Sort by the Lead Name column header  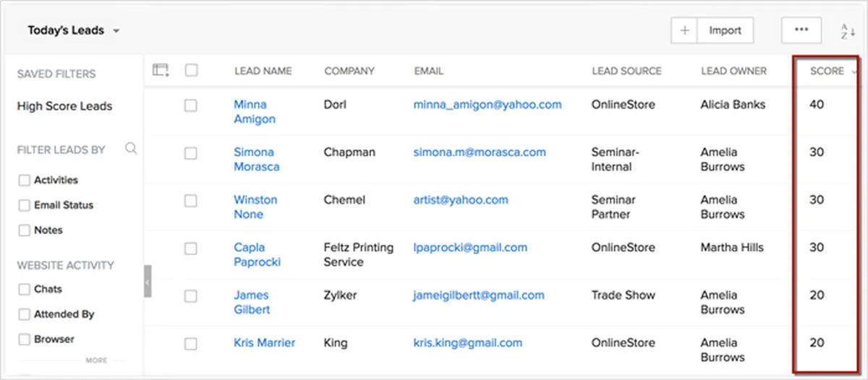tap(263, 71)
